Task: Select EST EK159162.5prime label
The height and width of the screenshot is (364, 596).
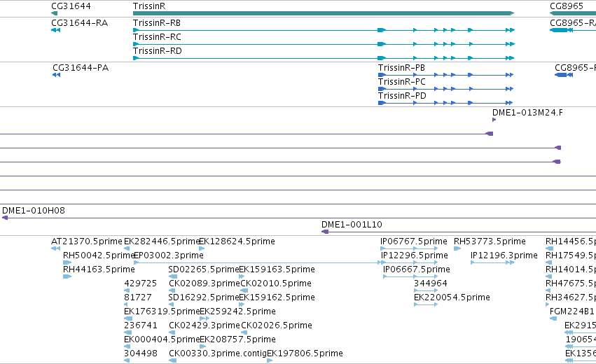Action: tap(277, 297)
